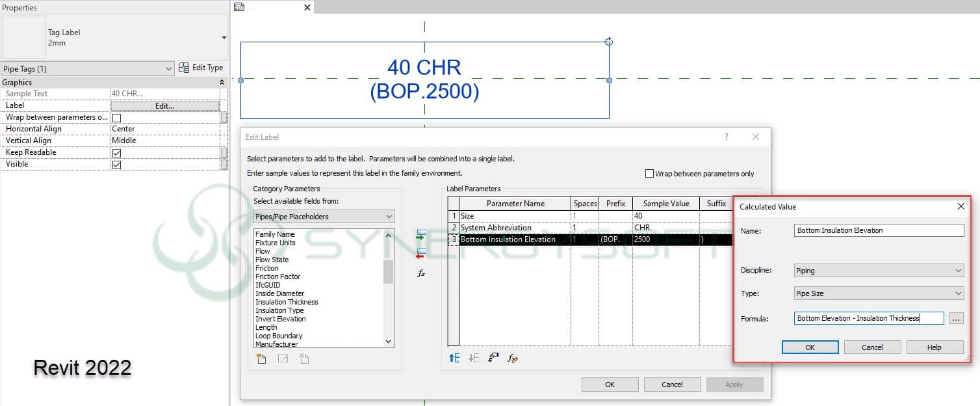The height and width of the screenshot is (406, 980).
Task: Click the edit units format icon
Action: (493, 358)
